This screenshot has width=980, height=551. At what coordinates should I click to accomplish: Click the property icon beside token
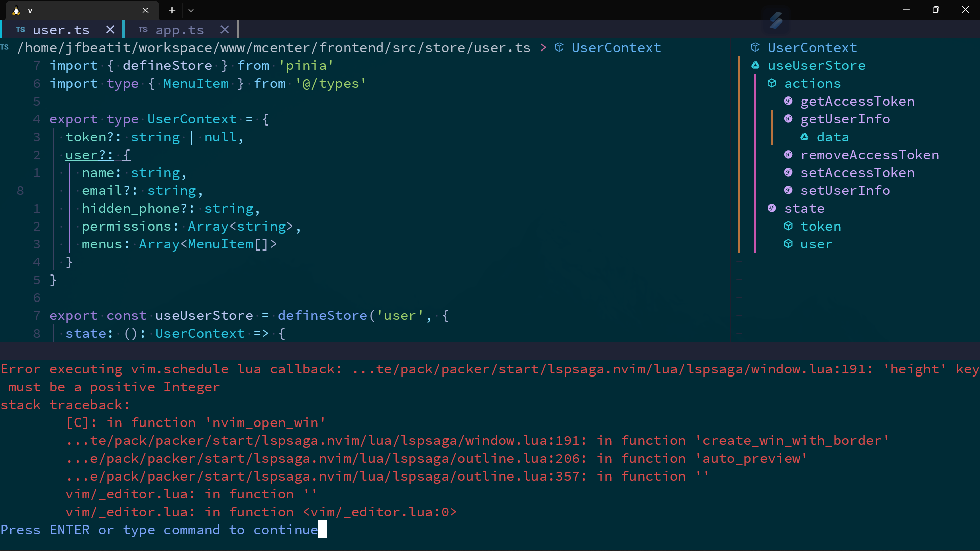coord(788,226)
